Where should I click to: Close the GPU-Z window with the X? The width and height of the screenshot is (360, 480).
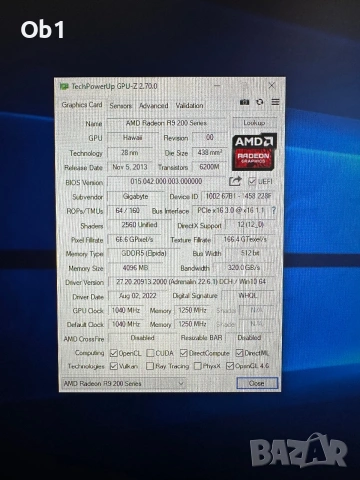[272, 86]
